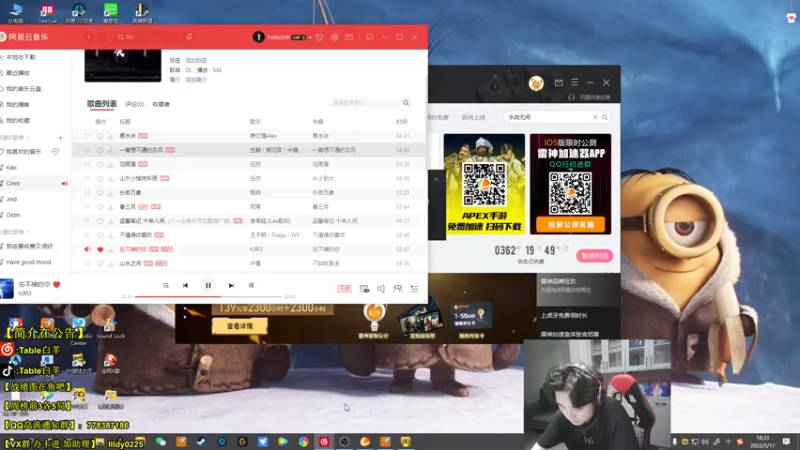This screenshot has height=450, width=800.
Task: Unlike song 忘不掉的你 in the song list
Action: click(x=100, y=249)
